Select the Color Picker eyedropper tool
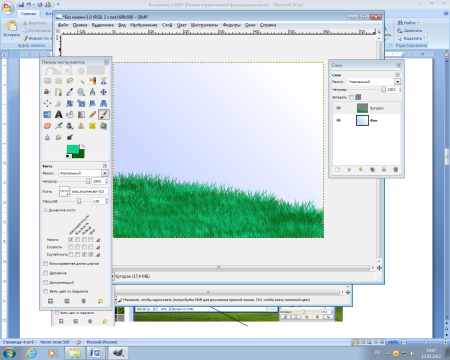 pos(70,92)
